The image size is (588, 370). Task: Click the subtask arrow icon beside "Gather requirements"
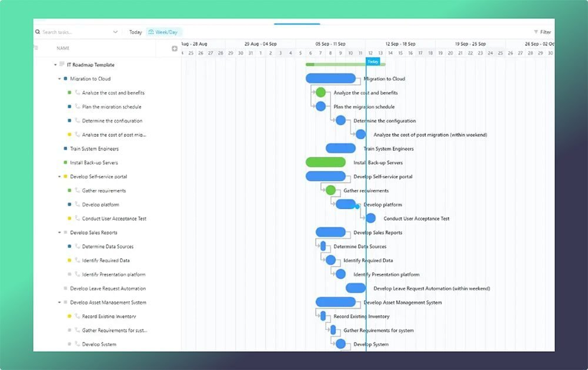(x=78, y=191)
